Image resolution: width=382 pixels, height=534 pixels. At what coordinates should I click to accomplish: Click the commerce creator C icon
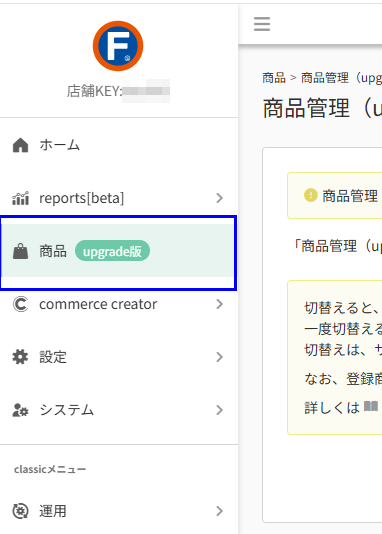pos(20,304)
